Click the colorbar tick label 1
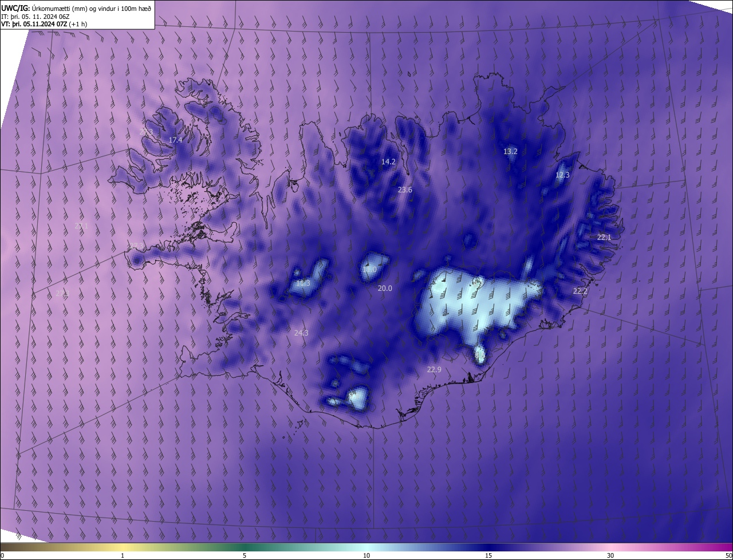 [x=123, y=555]
